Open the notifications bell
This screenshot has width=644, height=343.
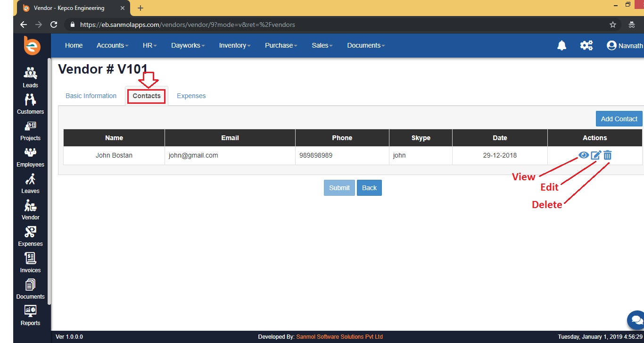561,45
